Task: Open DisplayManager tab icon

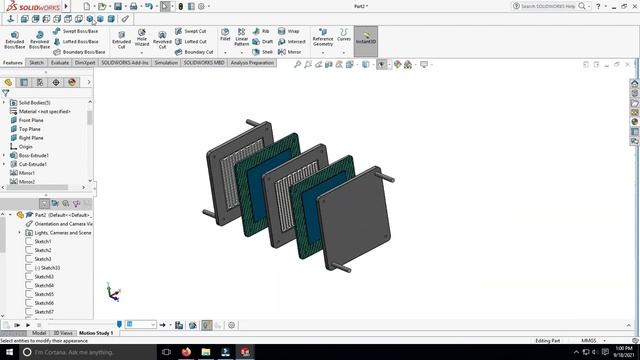Action: (72, 82)
